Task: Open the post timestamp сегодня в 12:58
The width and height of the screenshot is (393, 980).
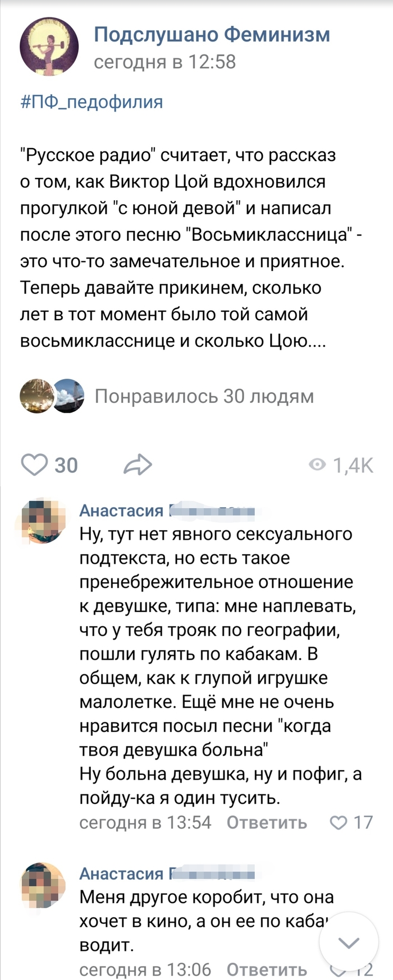Action: [164, 62]
